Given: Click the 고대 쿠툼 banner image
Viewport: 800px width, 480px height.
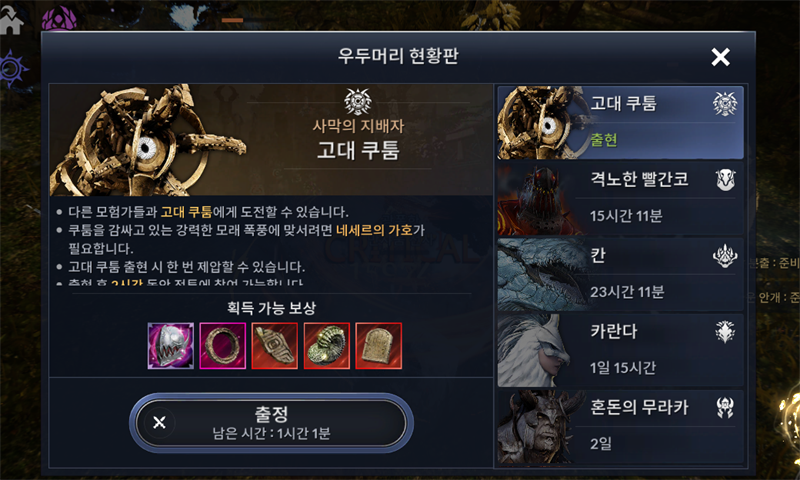Looking at the screenshot, I should click(271, 140).
